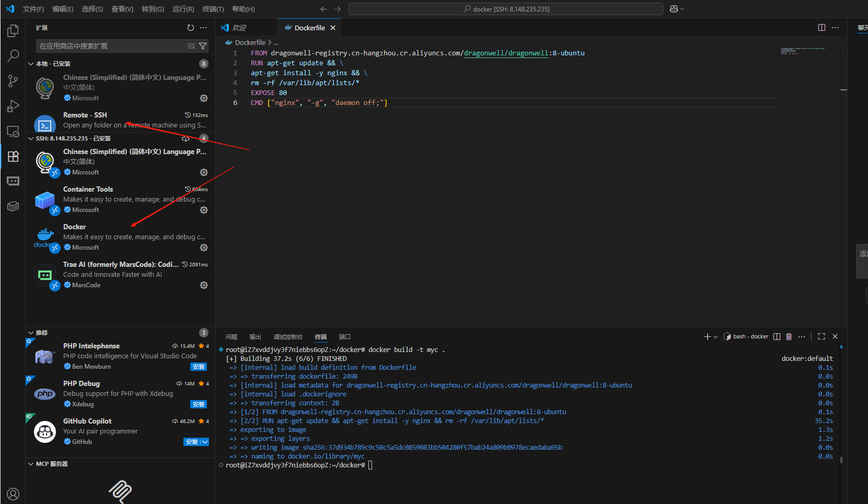This screenshot has height=504, width=868.
Task: Open the Remote Explorer view
Action: [13, 131]
